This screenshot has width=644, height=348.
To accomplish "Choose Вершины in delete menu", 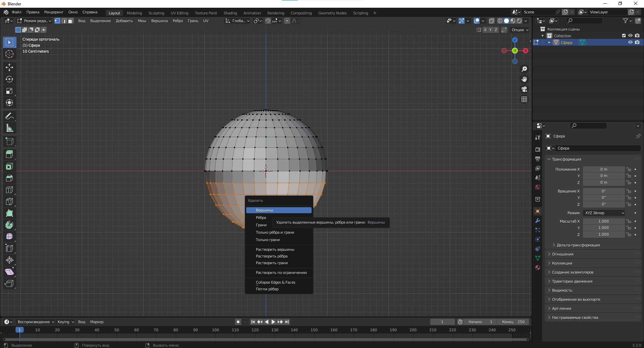I will (x=279, y=210).
